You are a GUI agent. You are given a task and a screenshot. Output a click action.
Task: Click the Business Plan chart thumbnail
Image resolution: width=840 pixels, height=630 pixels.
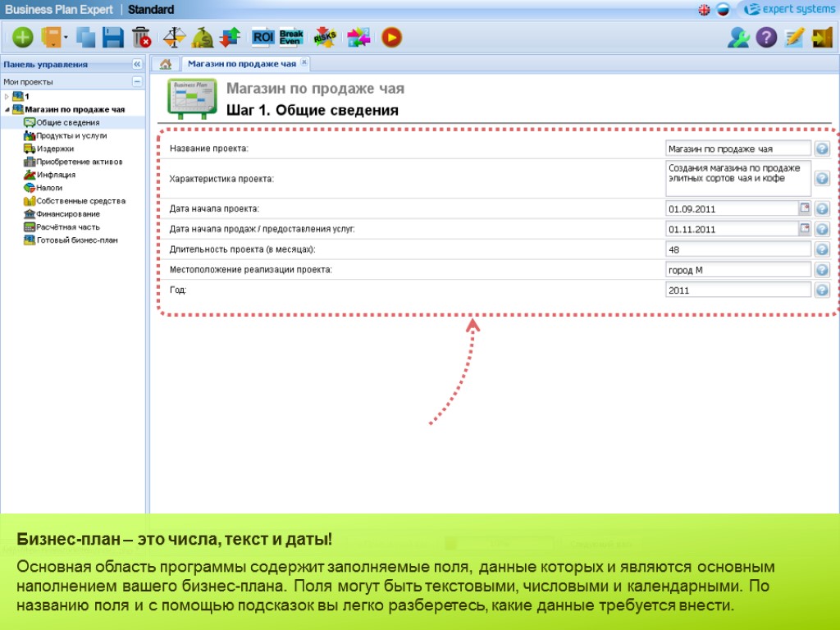pyautogui.click(x=192, y=98)
